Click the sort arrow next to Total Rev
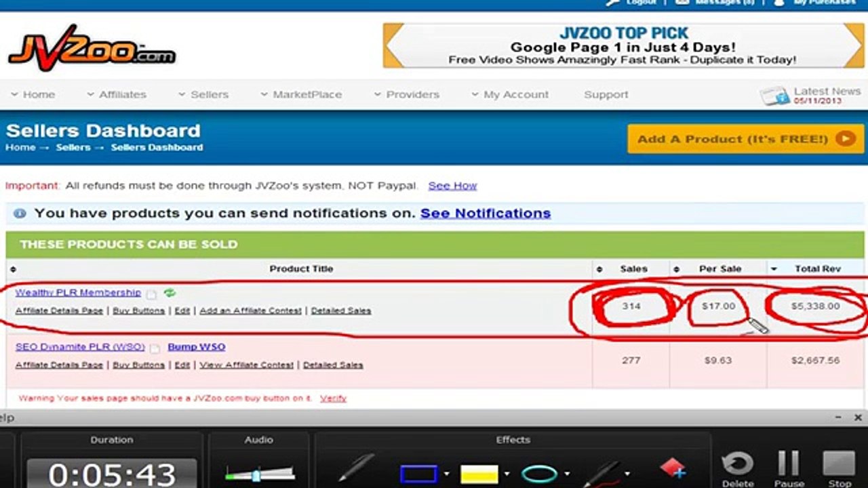Screen dimensions: 868x488 (x=774, y=269)
